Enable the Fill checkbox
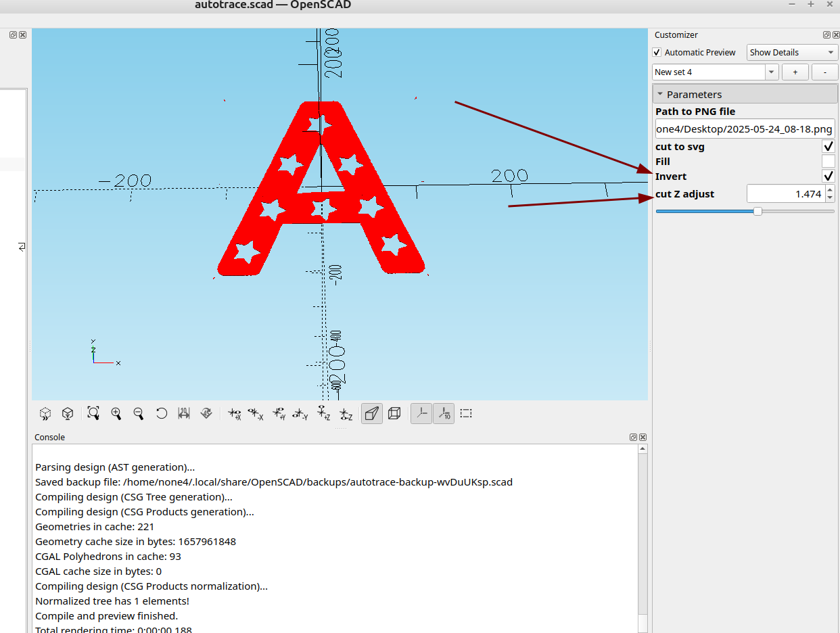This screenshot has height=633, width=840. click(829, 161)
